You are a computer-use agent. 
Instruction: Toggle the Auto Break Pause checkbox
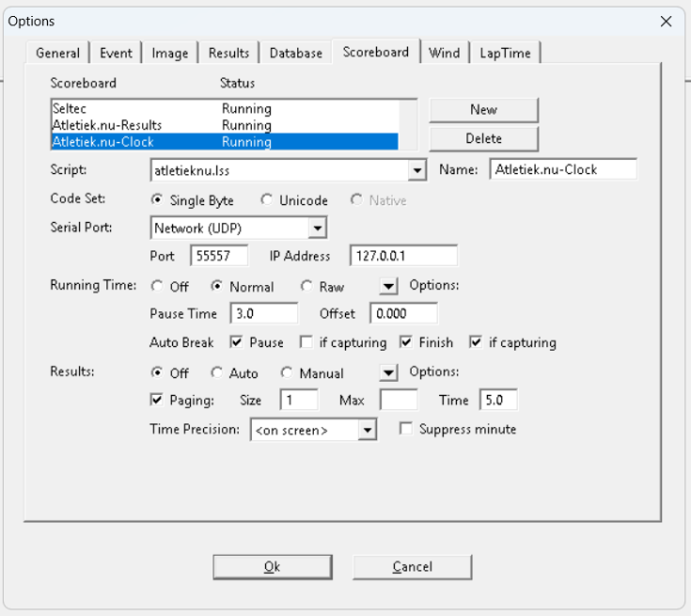click(236, 342)
